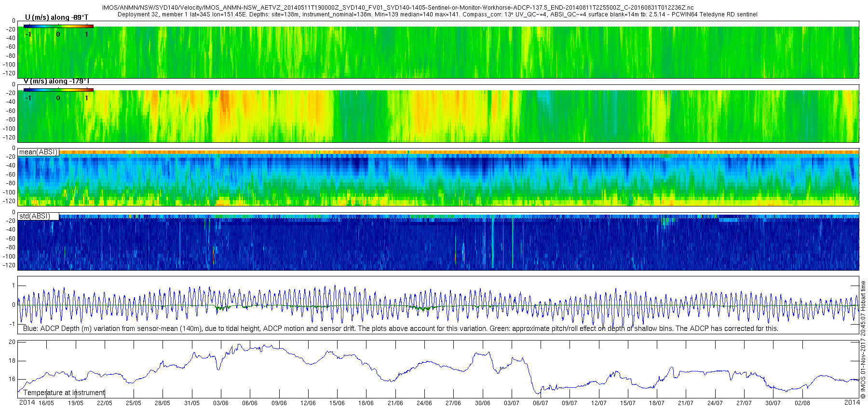Click the 'U (m/s) along -89°T' label
Viewport: 868px width, 410px height.
[x=56, y=17]
